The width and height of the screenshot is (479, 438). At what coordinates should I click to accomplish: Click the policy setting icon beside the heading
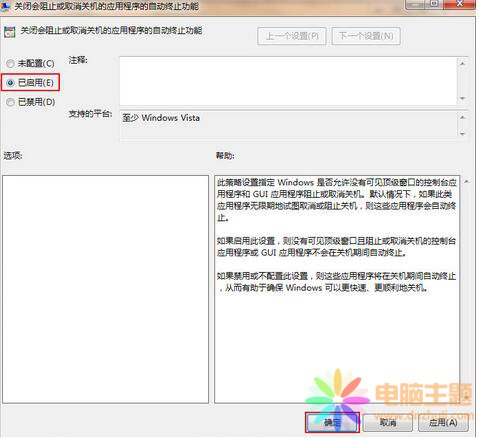[x=10, y=32]
